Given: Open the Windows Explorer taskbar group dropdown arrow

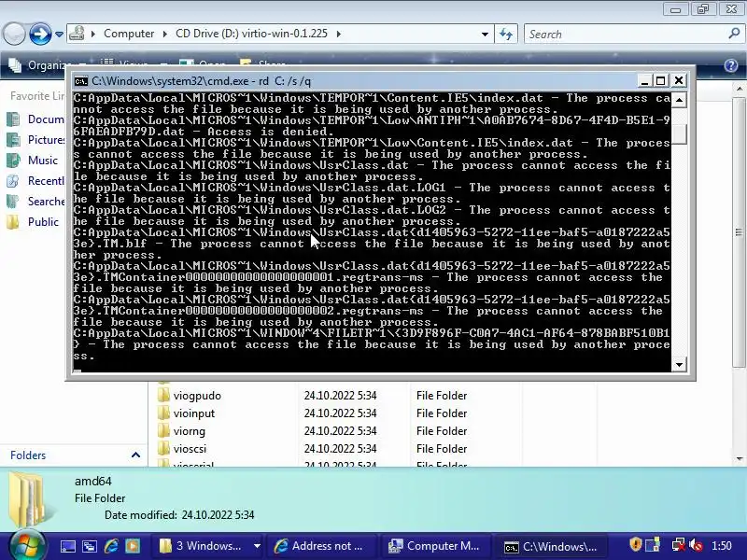Looking at the screenshot, I should pyautogui.click(x=257, y=546).
